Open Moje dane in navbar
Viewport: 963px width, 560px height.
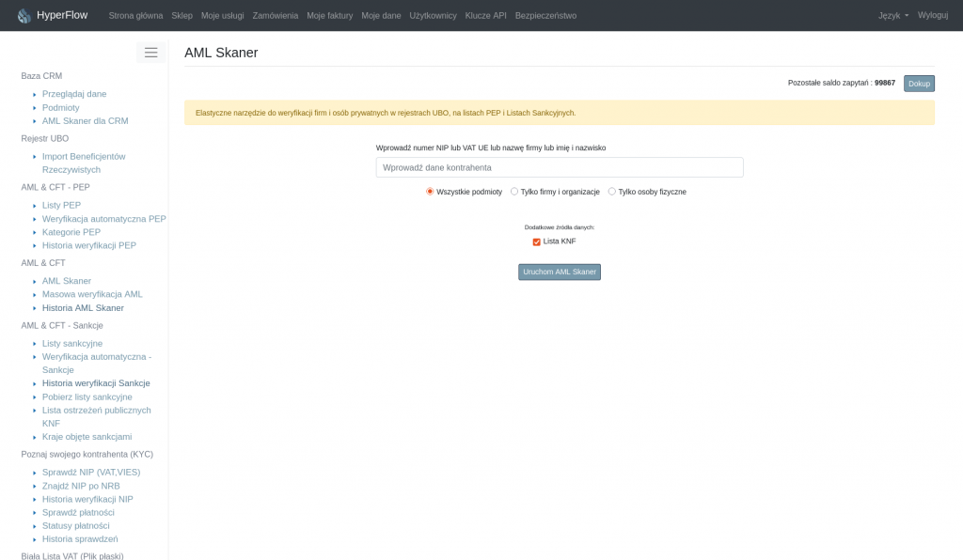tap(381, 15)
